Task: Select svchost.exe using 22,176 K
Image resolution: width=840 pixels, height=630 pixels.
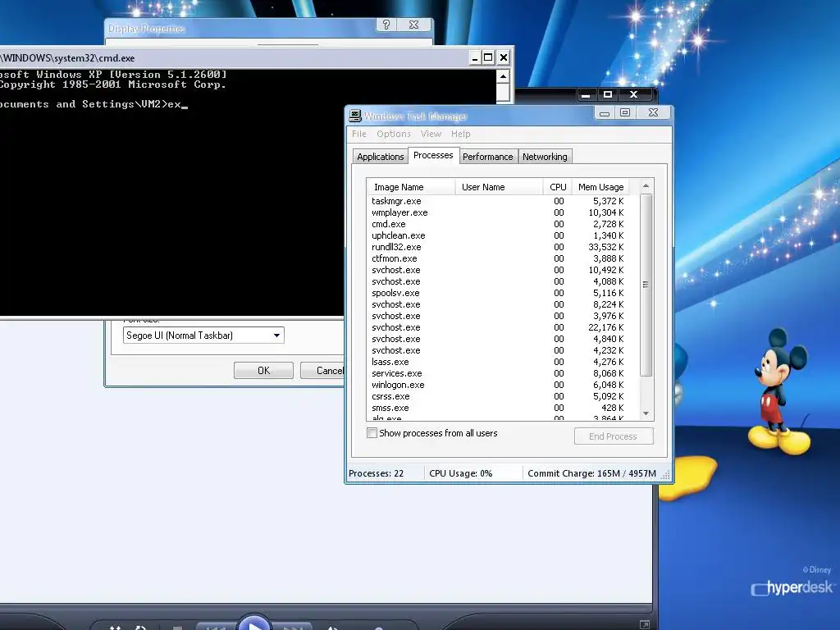Action: [503, 327]
